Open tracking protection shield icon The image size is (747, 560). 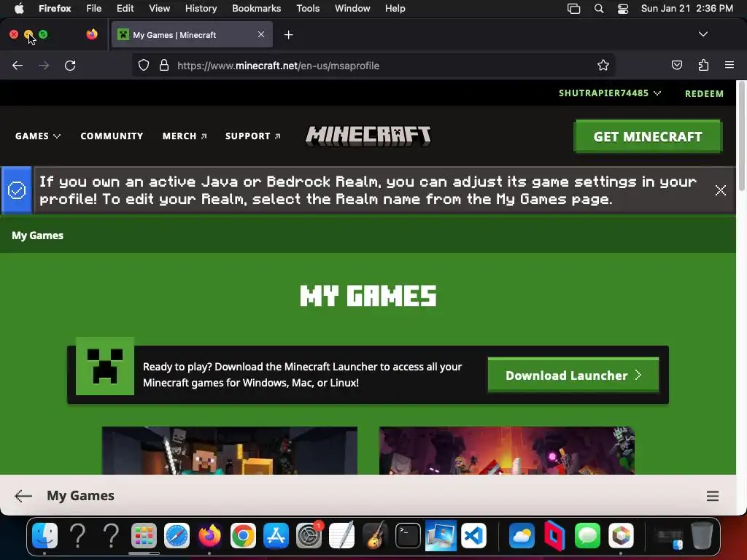point(144,65)
